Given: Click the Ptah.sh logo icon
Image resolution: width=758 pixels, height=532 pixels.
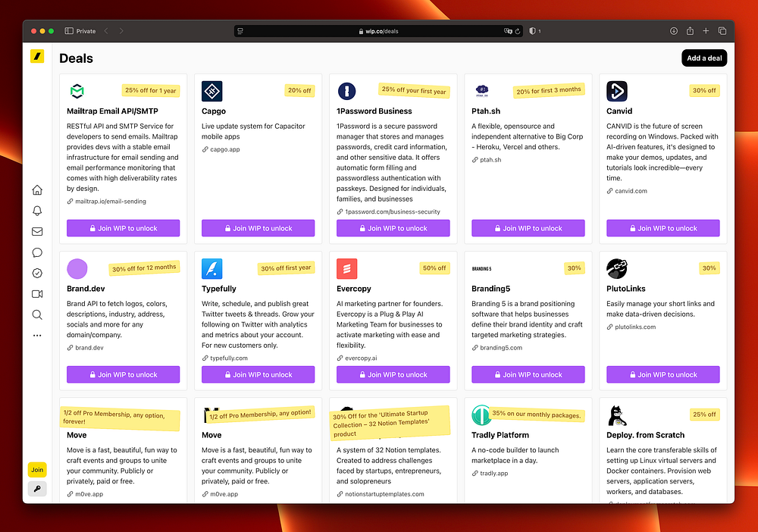Looking at the screenshot, I should click(482, 90).
